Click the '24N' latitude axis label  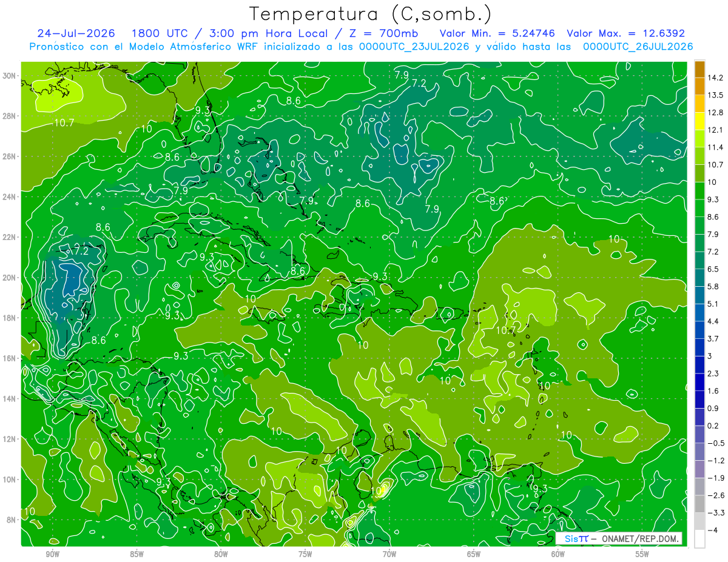[x=10, y=197]
